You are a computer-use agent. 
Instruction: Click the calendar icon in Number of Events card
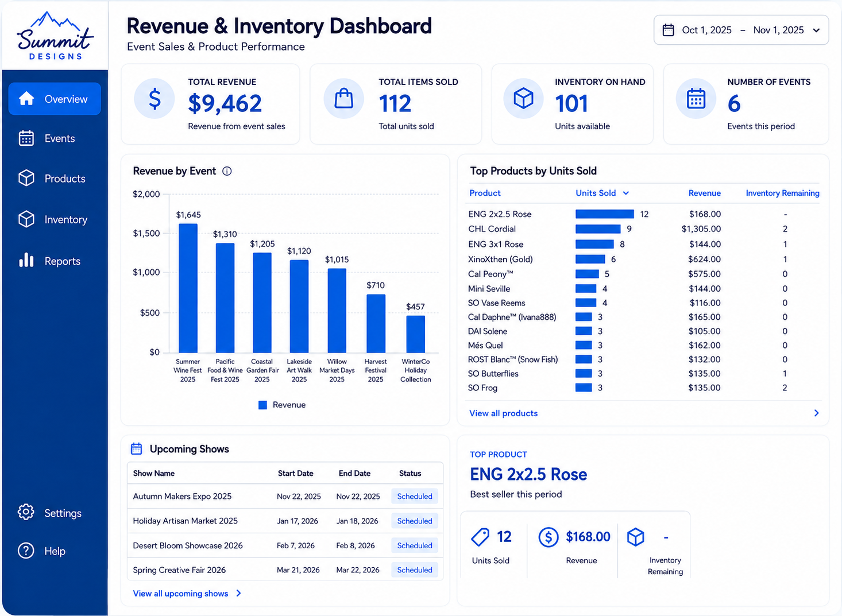[696, 99]
